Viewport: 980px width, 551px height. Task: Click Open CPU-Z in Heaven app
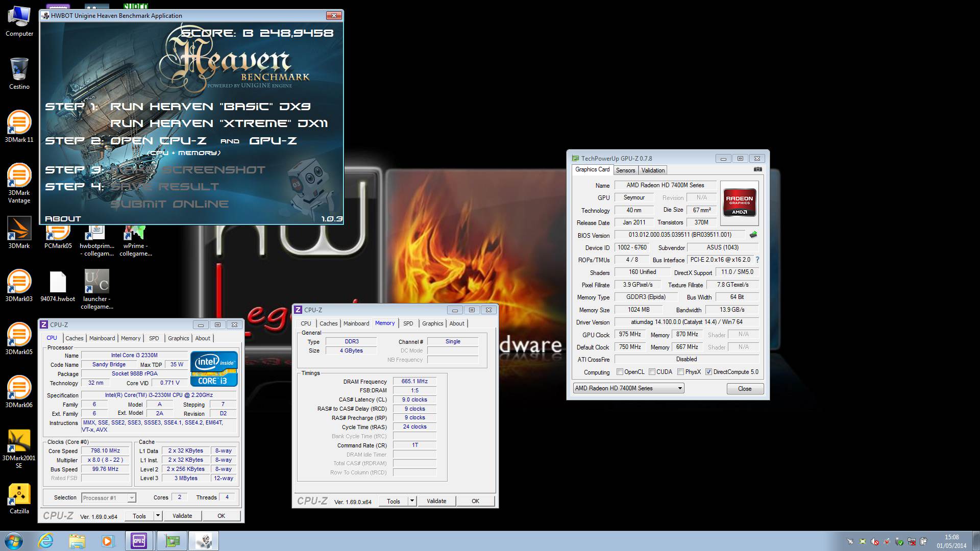[158, 141]
